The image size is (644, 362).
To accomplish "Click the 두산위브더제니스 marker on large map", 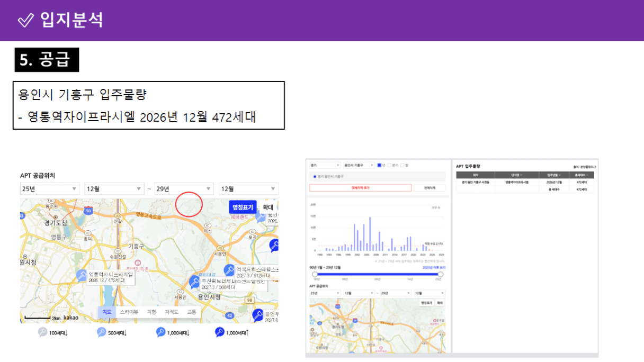I will point(194,282).
